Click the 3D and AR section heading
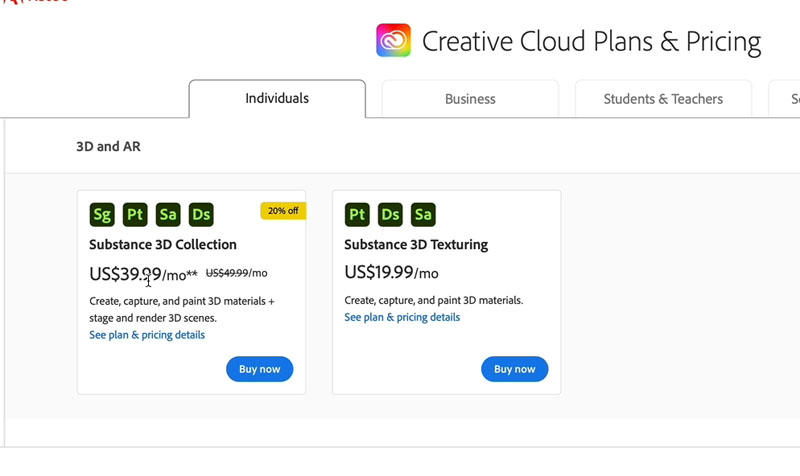This screenshot has width=800, height=476. (x=108, y=146)
